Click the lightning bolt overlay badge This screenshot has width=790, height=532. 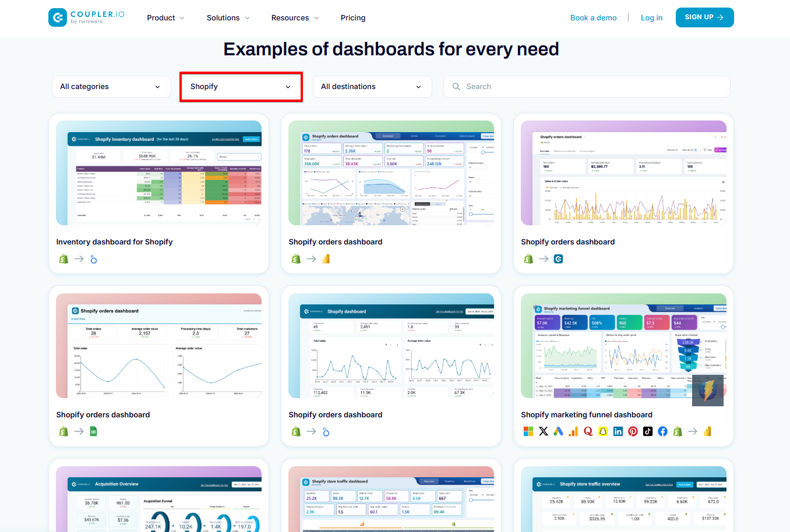click(708, 390)
